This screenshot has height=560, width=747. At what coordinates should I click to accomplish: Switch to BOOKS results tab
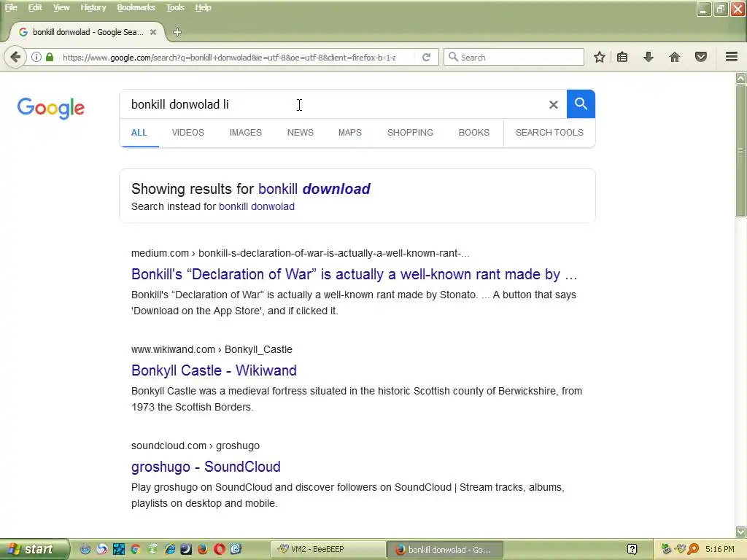pyautogui.click(x=474, y=133)
